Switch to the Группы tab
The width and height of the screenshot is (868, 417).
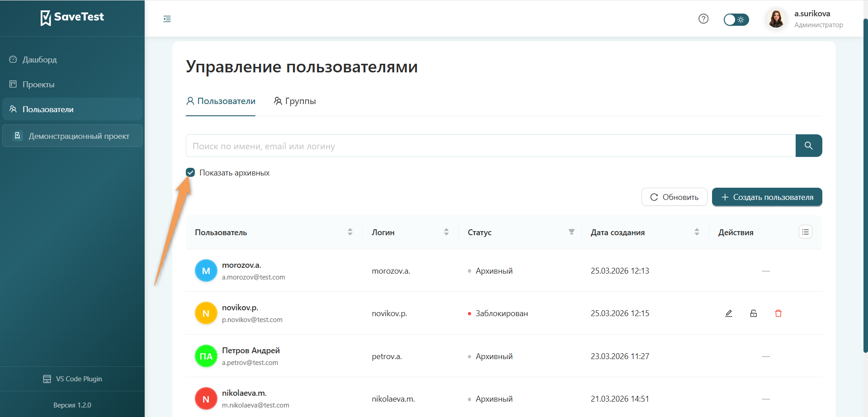[x=295, y=101]
